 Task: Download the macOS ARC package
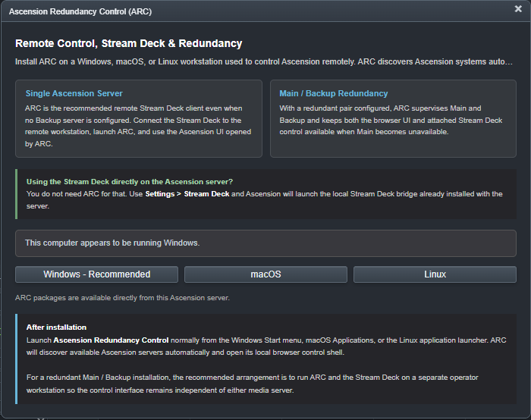pyautogui.click(x=265, y=274)
